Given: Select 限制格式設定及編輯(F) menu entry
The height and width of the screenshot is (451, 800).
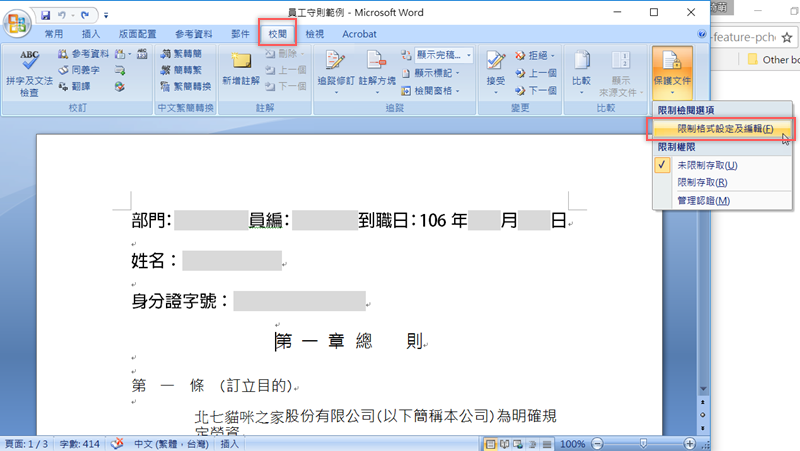Looking at the screenshot, I should 722,129.
